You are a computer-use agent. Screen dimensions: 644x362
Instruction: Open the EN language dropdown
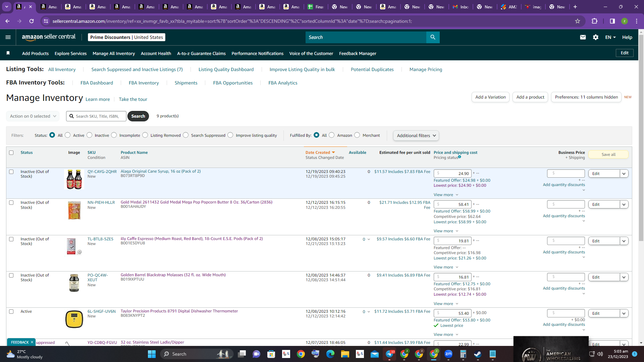click(610, 37)
